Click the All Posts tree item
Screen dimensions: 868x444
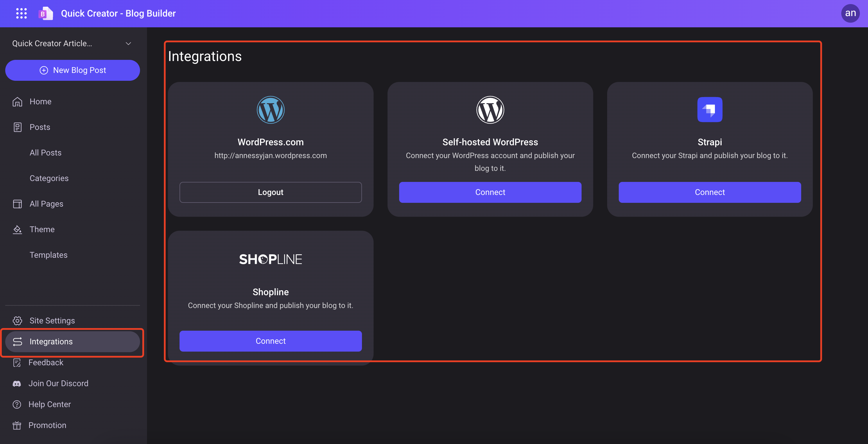[x=45, y=152]
